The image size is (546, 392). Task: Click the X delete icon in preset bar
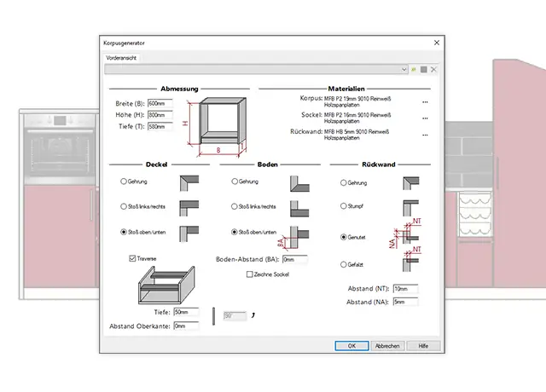click(x=433, y=69)
